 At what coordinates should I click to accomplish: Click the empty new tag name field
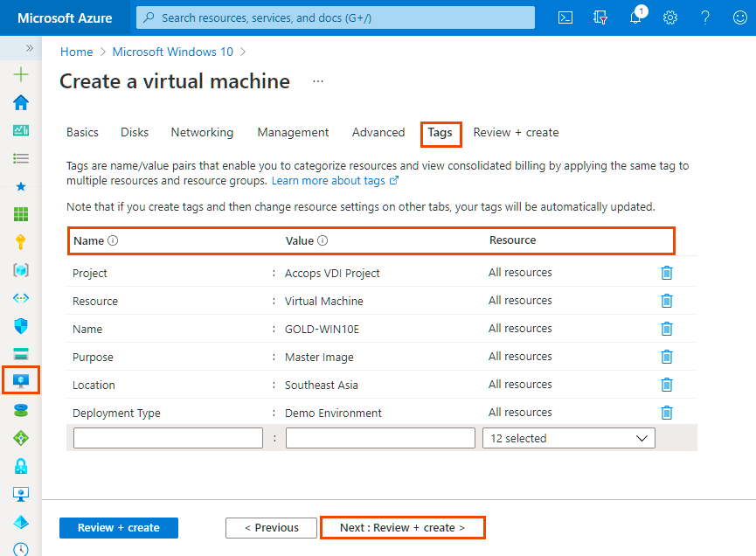pyautogui.click(x=169, y=438)
